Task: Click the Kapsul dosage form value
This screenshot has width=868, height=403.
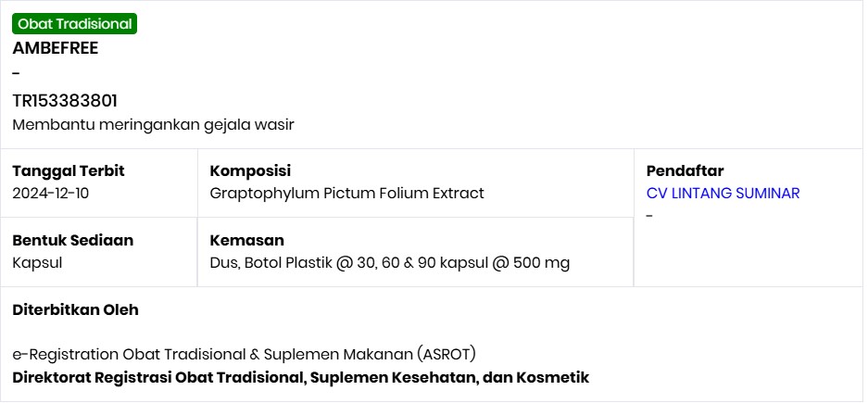Action: coord(37,263)
